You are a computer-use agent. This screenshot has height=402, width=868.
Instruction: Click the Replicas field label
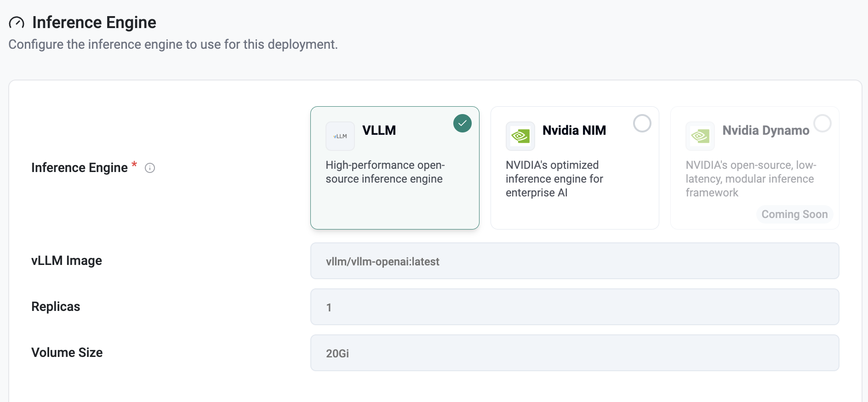pyautogui.click(x=56, y=307)
